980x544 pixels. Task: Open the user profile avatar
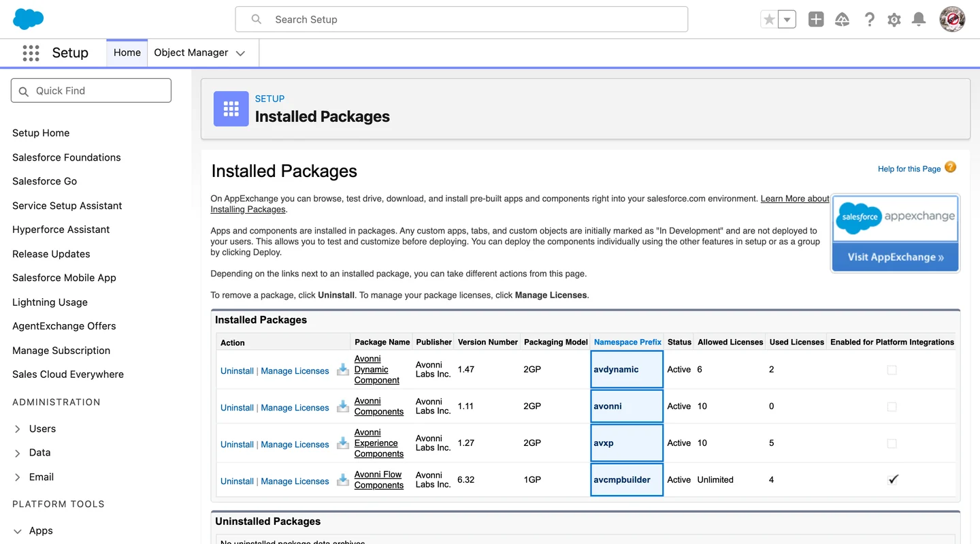(952, 19)
